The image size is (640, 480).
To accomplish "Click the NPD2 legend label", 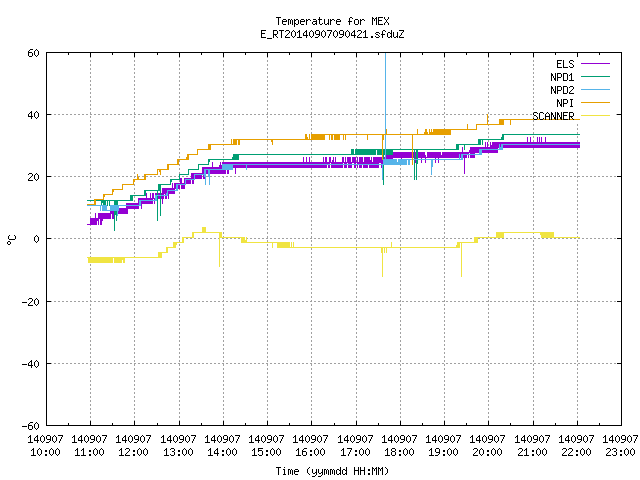I will [562, 90].
